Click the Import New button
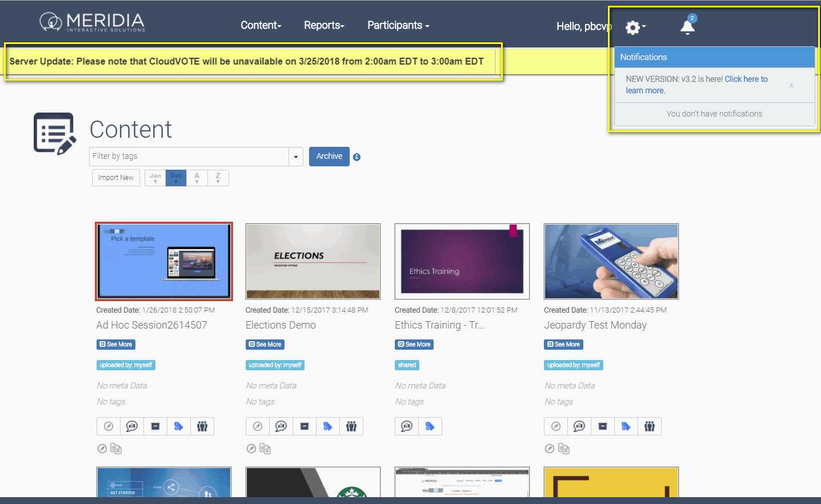Viewport: 821px width, 504px height. pyautogui.click(x=116, y=178)
